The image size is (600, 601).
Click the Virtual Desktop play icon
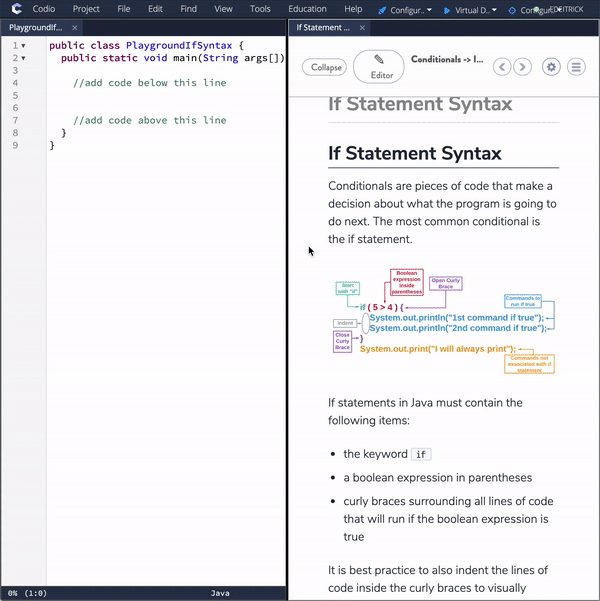pyautogui.click(x=447, y=11)
